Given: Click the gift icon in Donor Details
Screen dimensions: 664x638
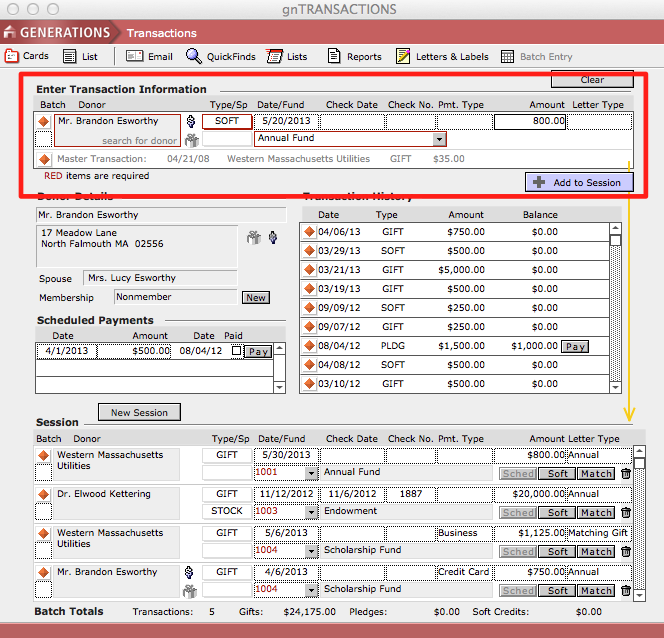Looking at the screenshot, I should 254,237.
